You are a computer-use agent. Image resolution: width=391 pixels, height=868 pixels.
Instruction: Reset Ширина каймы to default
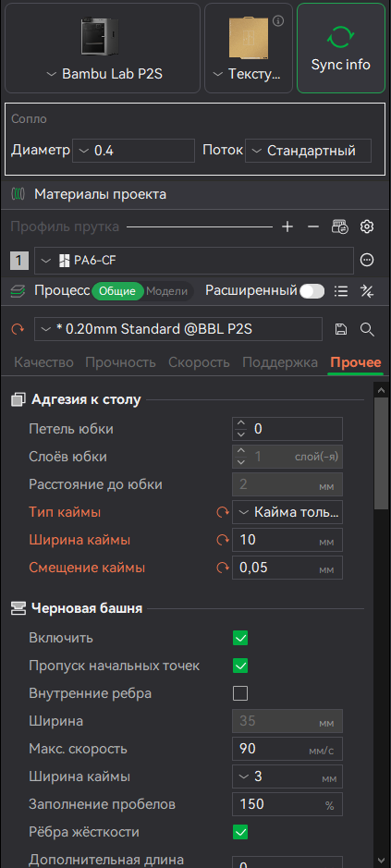223,540
